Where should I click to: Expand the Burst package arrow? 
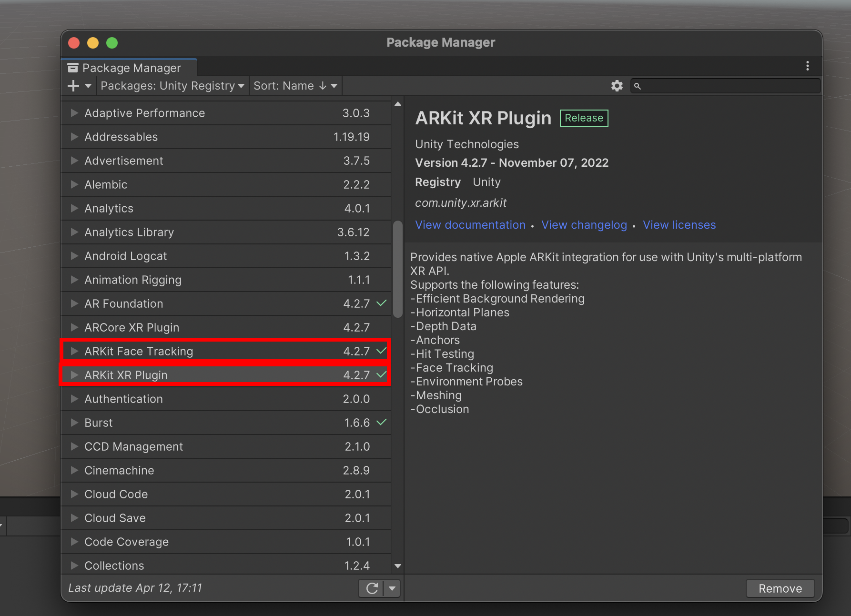point(74,423)
